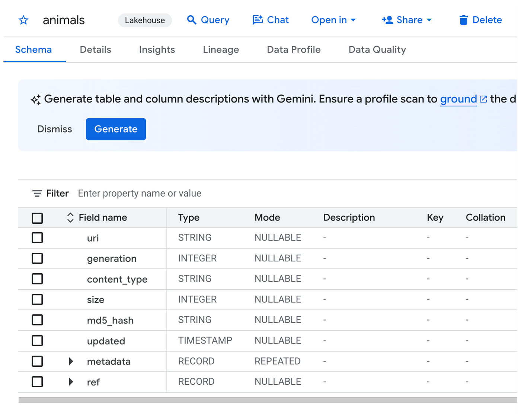Click STRING type in uri row
521x420 pixels.
[195, 238]
